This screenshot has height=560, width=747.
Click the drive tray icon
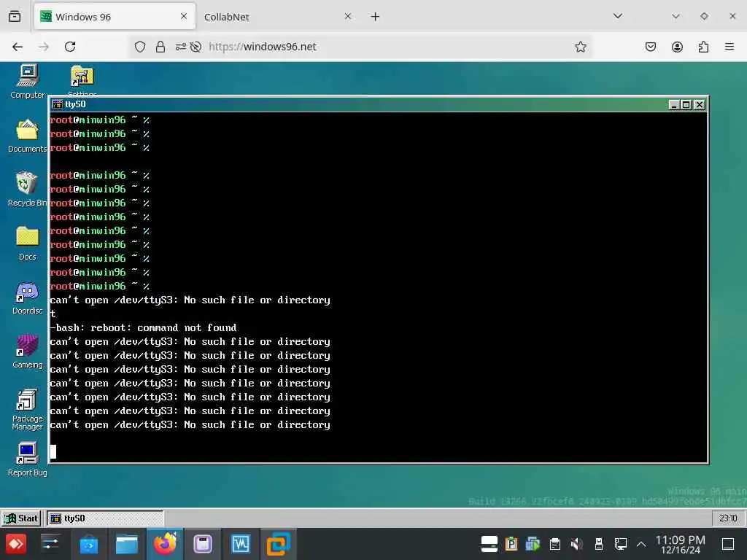click(489, 544)
